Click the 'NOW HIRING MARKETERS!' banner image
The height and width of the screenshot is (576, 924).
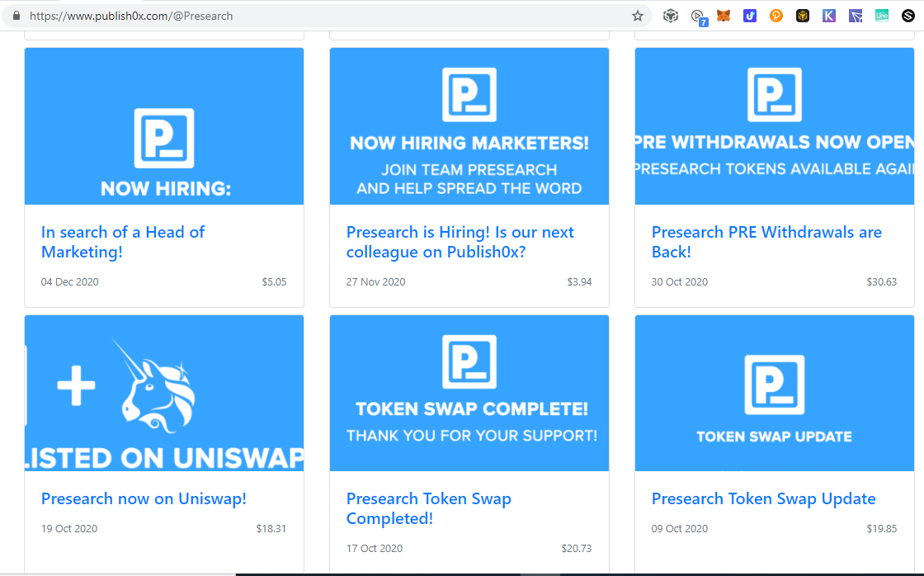469,125
